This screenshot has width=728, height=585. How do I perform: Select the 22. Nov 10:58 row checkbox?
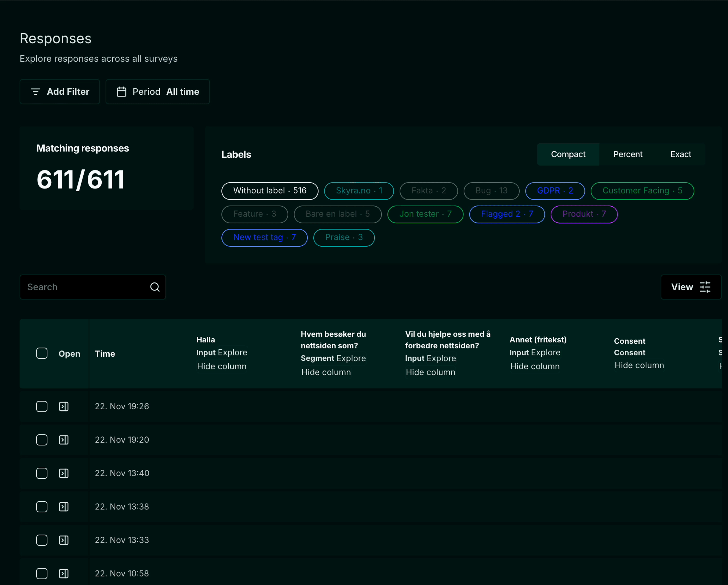click(42, 573)
